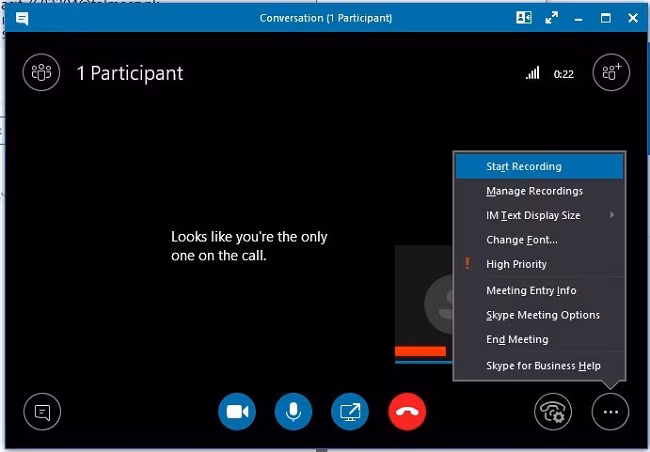Open the share content screen button

click(x=350, y=411)
